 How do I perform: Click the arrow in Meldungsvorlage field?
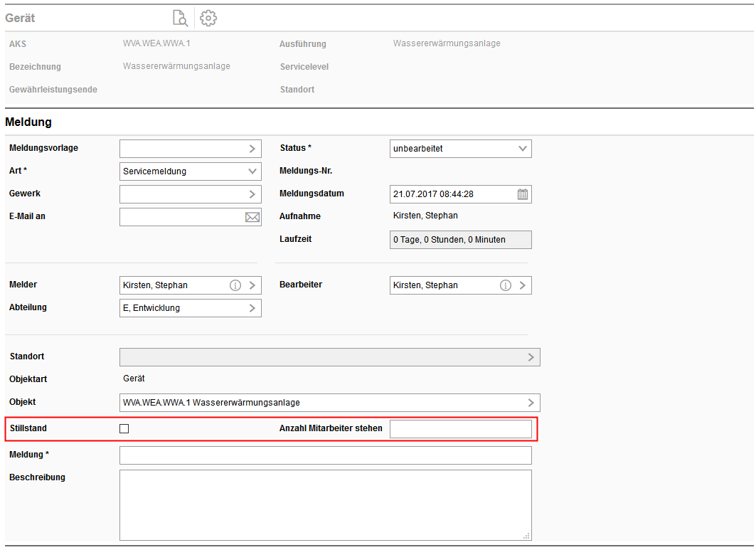(x=252, y=149)
